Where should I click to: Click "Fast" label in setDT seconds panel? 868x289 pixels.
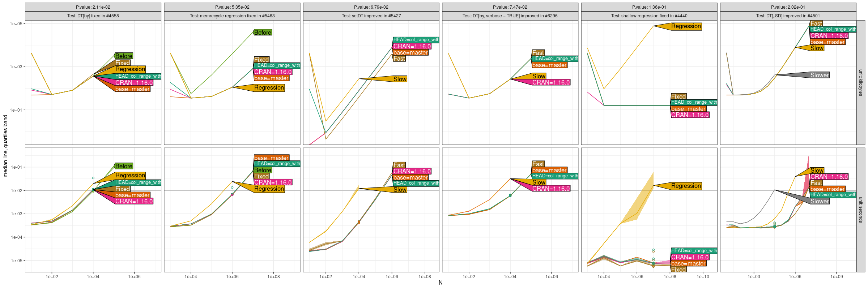point(399,165)
